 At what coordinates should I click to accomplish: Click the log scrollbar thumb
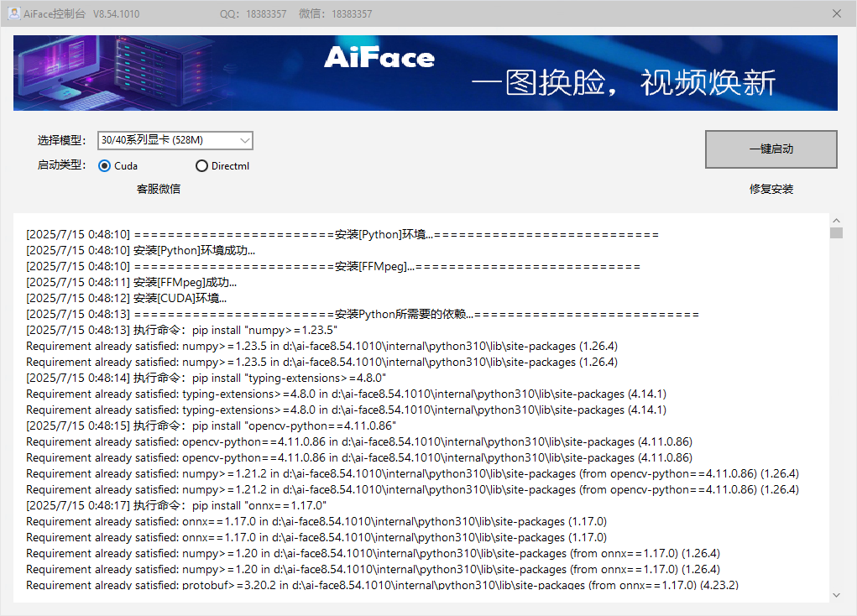836,232
